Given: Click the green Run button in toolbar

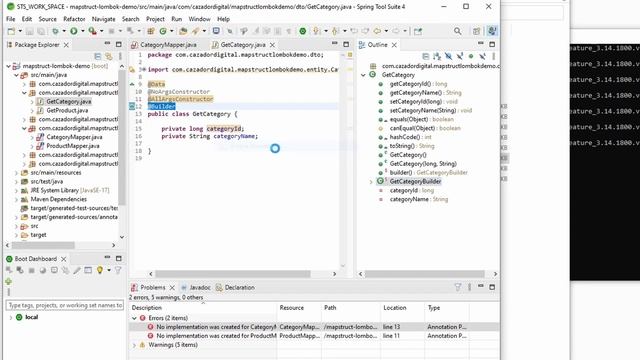Looking at the screenshot, I should coord(74,31).
